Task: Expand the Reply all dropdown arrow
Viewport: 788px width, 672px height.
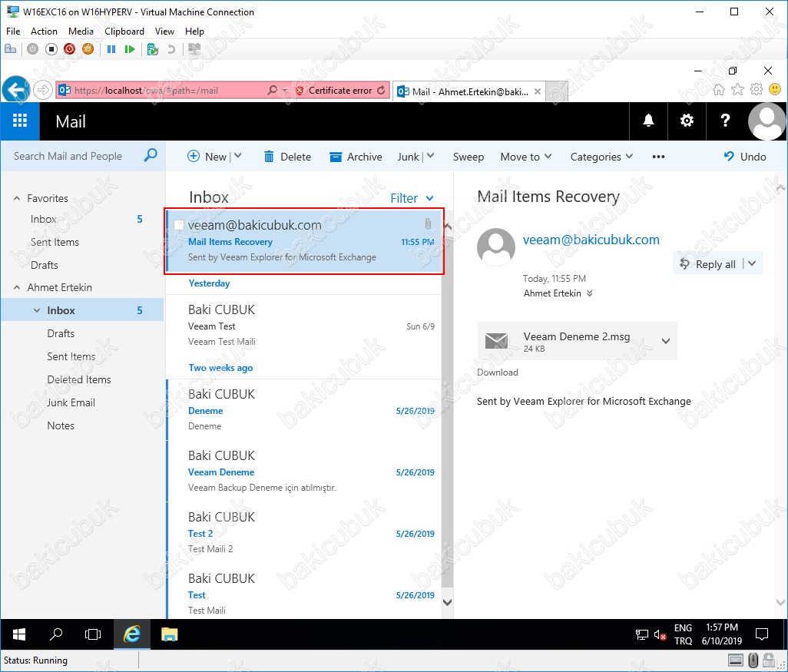Action: tap(752, 263)
